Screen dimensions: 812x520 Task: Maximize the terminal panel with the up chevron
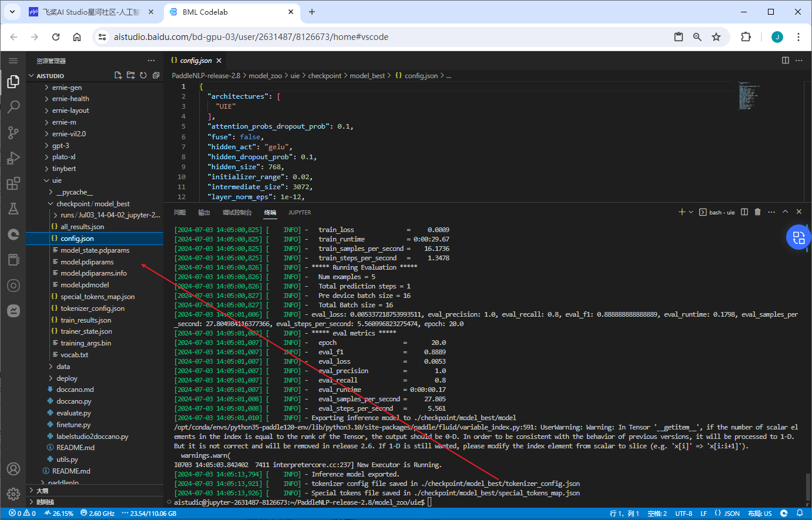785,212
